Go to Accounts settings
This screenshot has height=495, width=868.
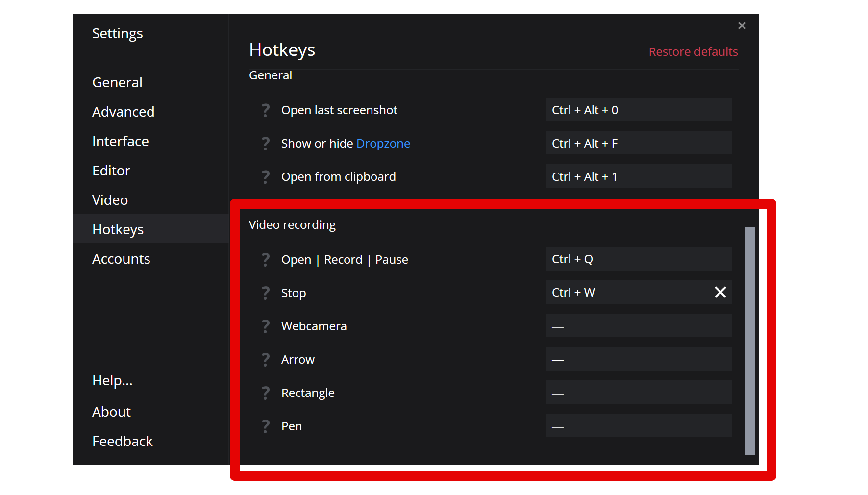121,259
